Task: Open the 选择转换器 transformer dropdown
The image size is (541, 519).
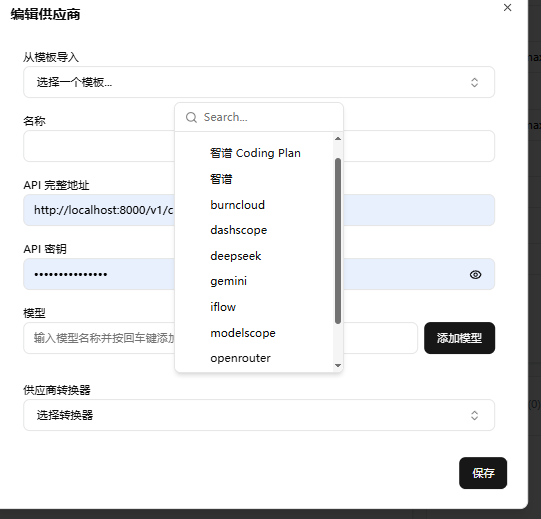Action: point(259,415)
